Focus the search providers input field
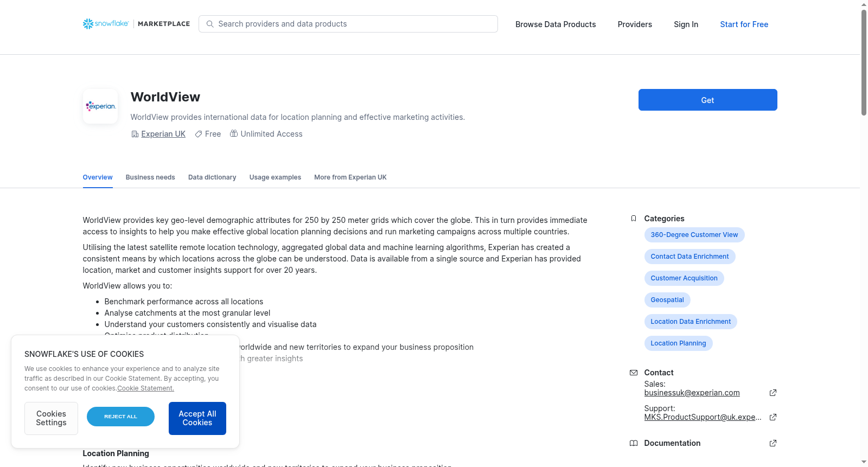This screenshot has width=868, height=467. [x=348, y=24]
